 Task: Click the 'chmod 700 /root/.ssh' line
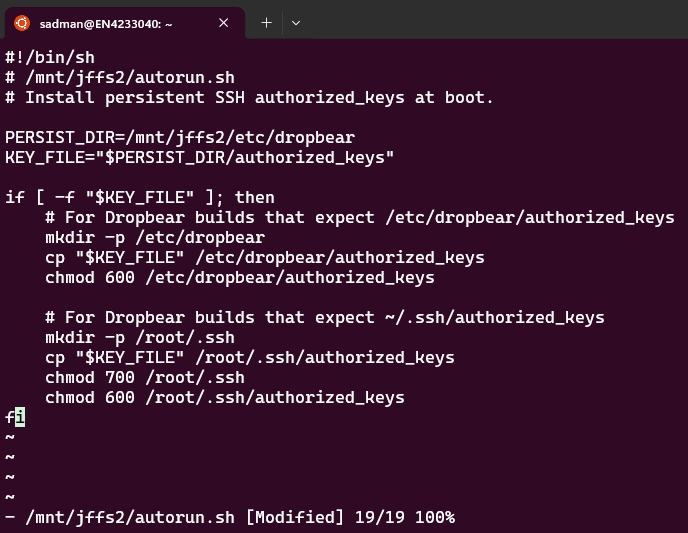click(145, 378)
